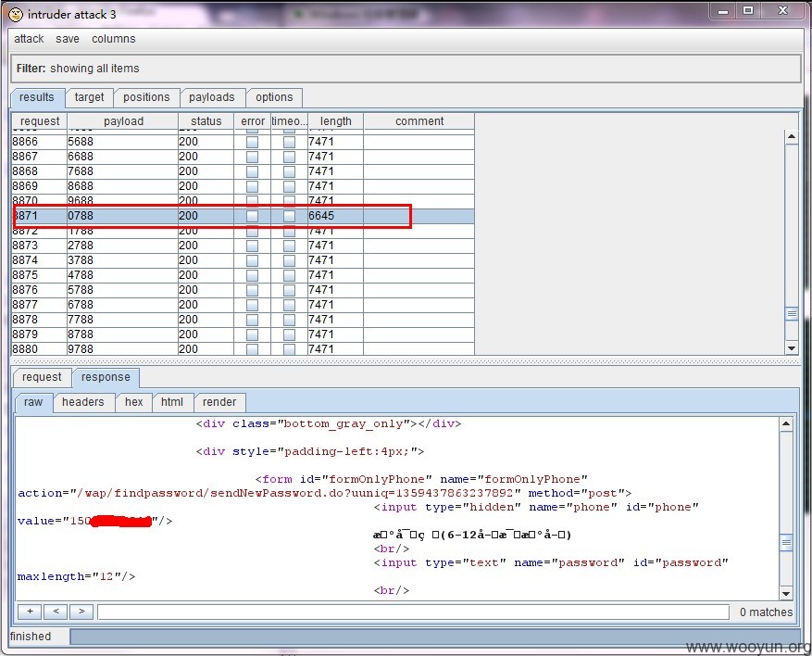Select payload cell 7788
Image resolution: width=812 pixels, height=656 pixels.
123,320
